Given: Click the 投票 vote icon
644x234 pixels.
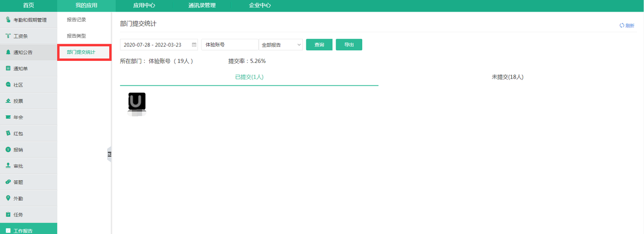Looking at the screenshot, I should (x=8, y=101).
